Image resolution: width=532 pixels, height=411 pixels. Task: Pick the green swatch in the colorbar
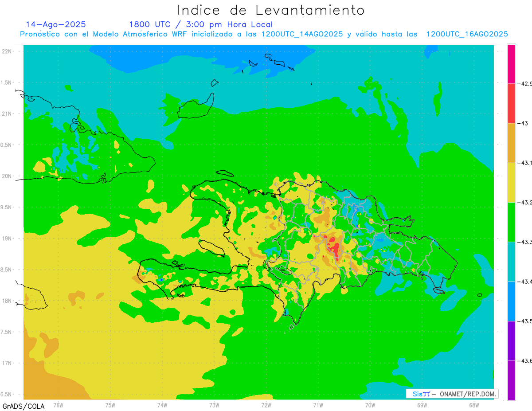pyautogui.click(x=511, y=222)
